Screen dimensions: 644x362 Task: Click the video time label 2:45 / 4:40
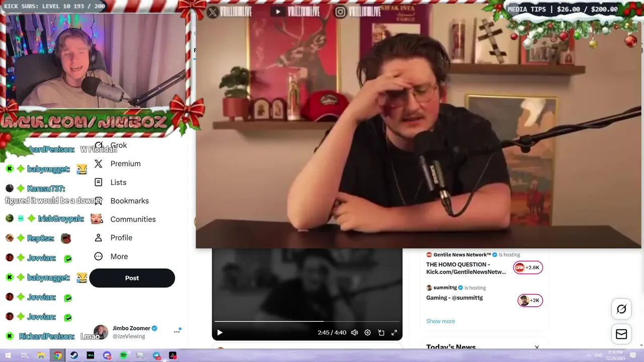tap(332, 333)
